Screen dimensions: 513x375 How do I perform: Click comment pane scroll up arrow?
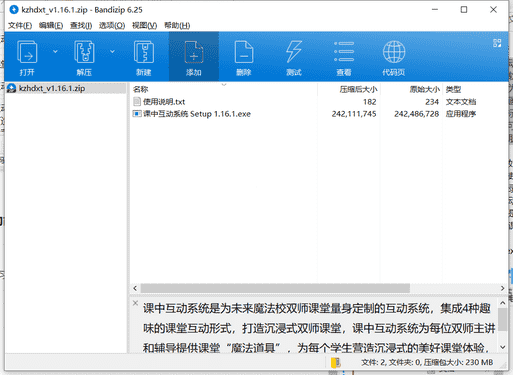[x=502, y=303]
